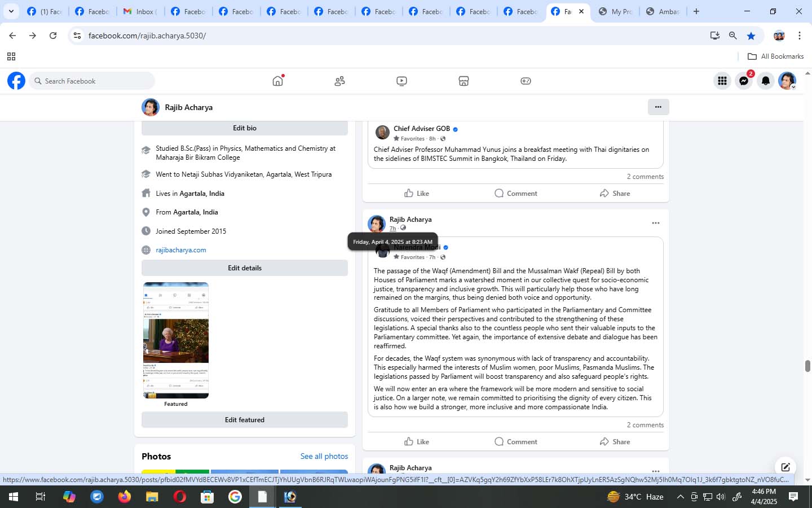Click the new message compose icon

785,467
